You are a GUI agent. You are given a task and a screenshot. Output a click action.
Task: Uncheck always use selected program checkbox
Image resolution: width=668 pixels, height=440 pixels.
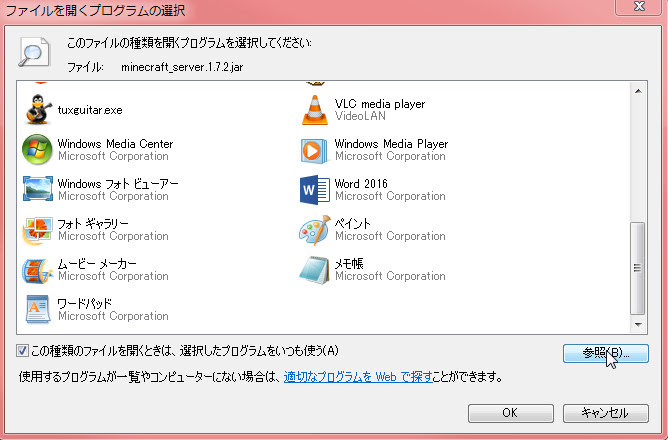click(22, 351)
